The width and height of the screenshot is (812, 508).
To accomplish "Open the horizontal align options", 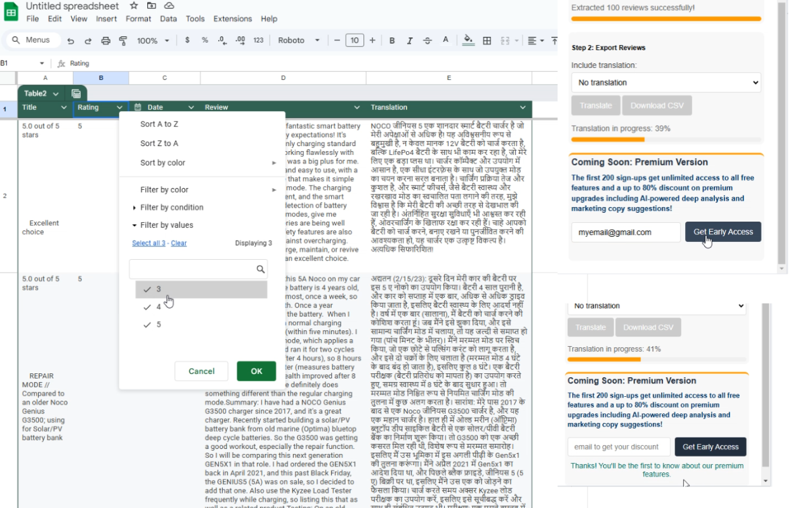I will (535, 41).
